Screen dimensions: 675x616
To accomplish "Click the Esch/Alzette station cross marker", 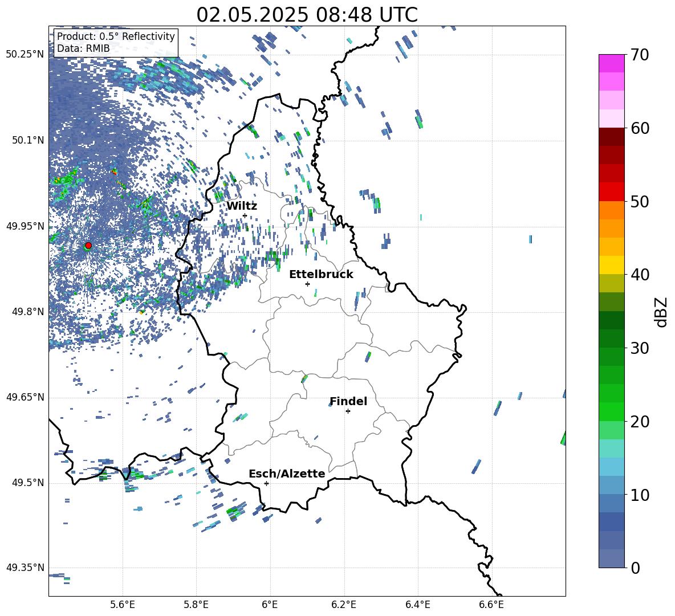I will click(x=266, y=483).
